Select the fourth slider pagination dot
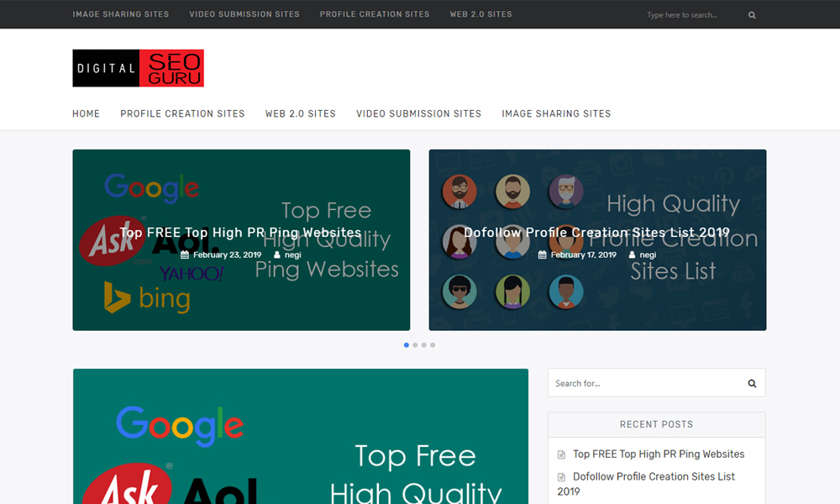Viewport: 840px width, 504px height. point(433,345)
